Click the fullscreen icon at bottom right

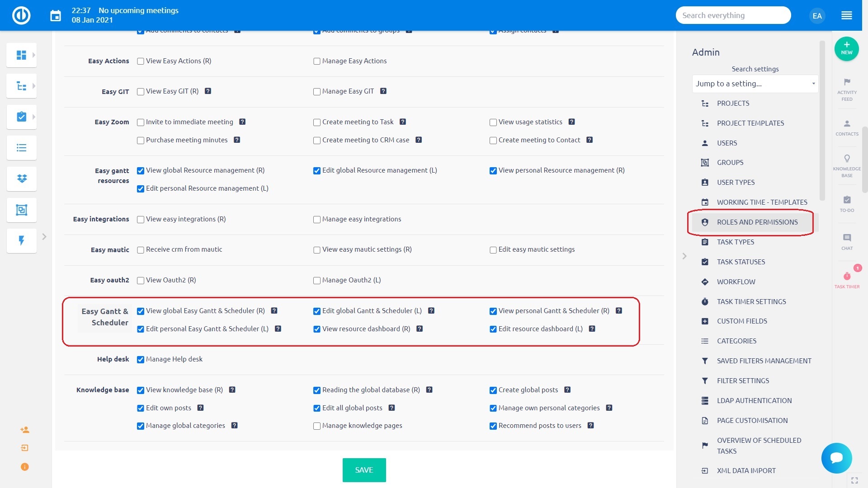(x=854, y=480)
